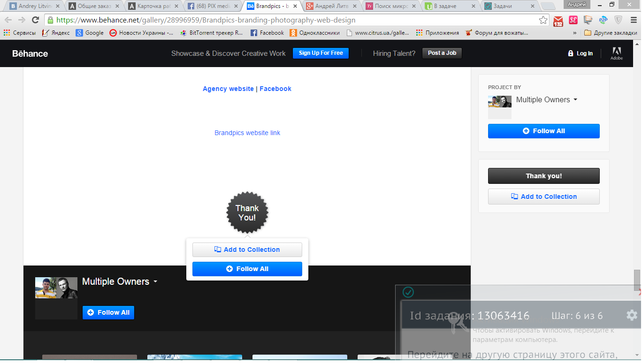Click Add to Collection in the sidebar
The image size is (642, 364).
pyautogui.click(x=544, y=197)
